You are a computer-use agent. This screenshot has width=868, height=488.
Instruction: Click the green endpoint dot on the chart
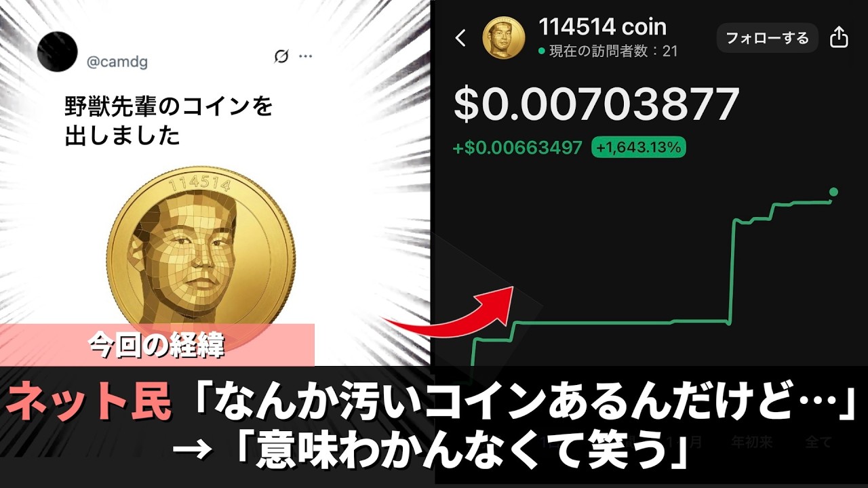833,192
